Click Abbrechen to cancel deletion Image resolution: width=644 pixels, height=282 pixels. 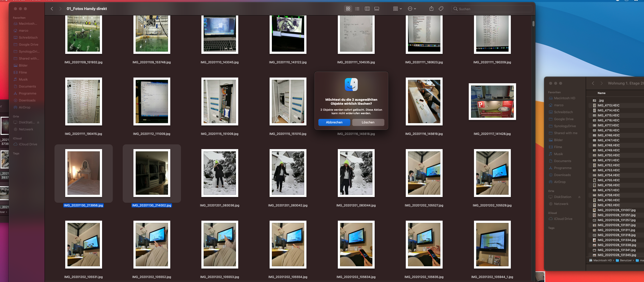coord(334,122)
